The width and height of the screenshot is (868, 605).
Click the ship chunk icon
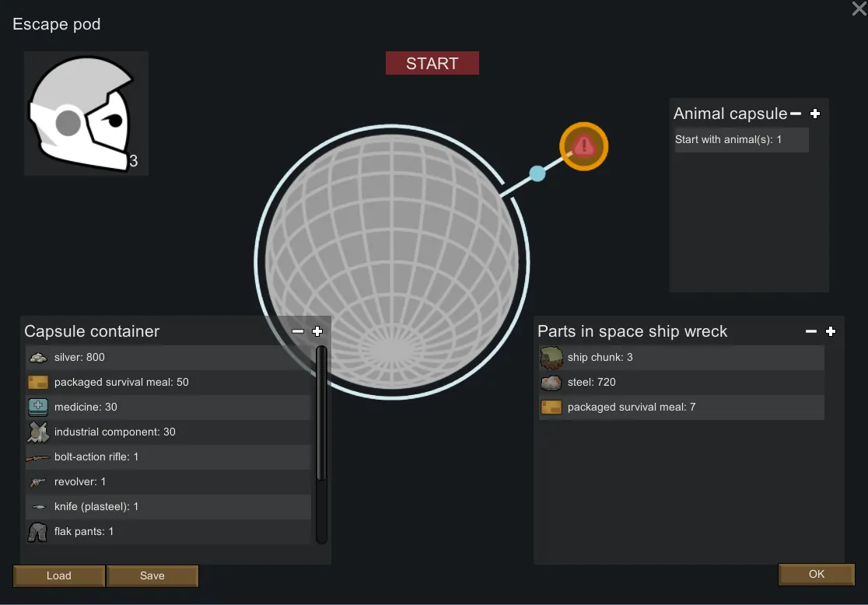pos(551,358)
